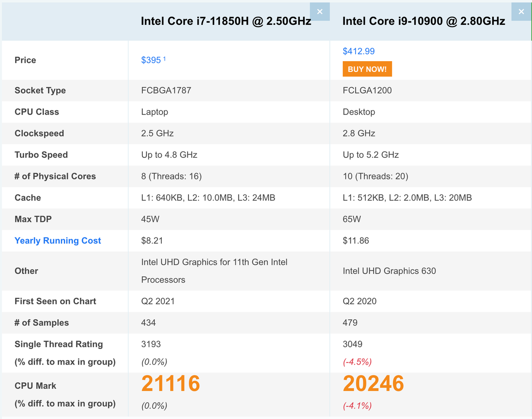Click the Intel UHD Graphics 630 cell
The width and height of the screenshot is (532, 419).
[x=389, y=271]
